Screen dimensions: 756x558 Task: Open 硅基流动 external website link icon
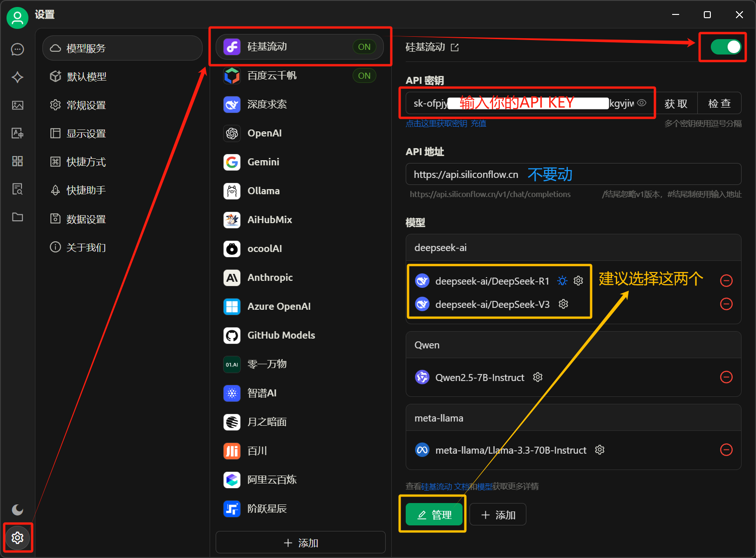455,48
